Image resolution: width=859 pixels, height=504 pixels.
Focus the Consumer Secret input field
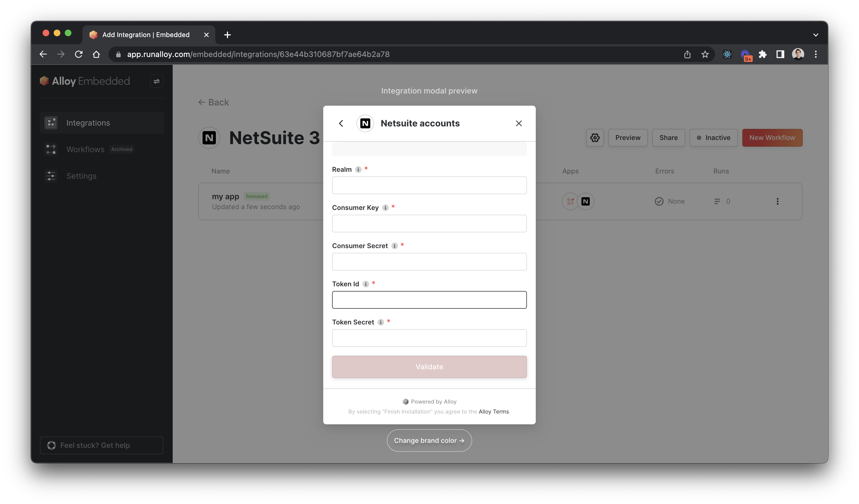click(x=429, y=262)
